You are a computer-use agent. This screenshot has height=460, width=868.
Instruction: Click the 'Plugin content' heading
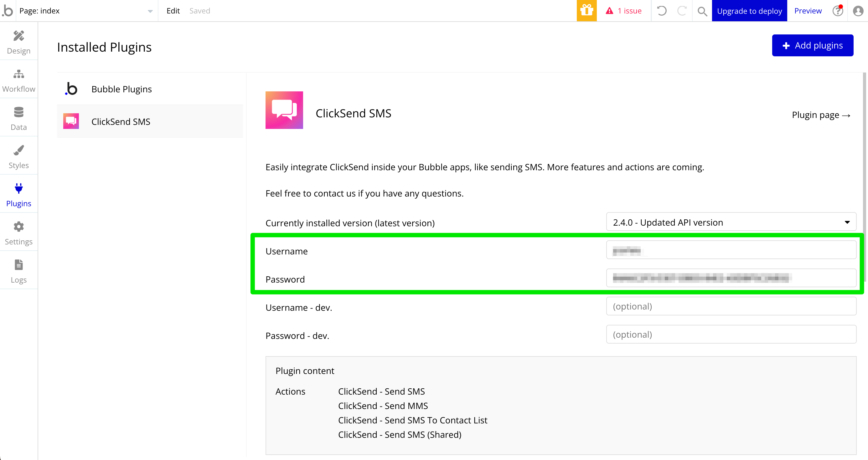[x=305, y=371]
